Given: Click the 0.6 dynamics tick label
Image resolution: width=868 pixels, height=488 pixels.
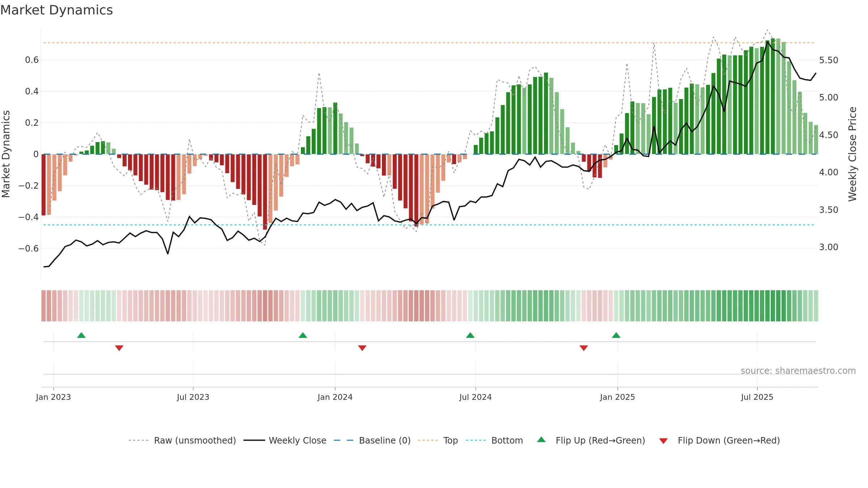Looking at the screenshot, I should (32, 60).
